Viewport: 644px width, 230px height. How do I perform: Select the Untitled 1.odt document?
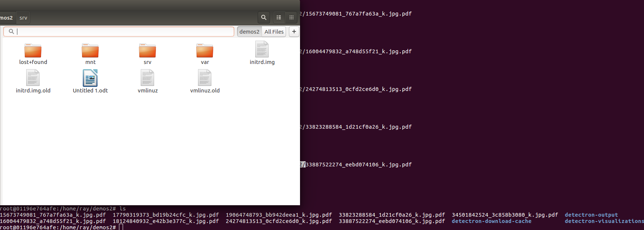tap(90, 82)
